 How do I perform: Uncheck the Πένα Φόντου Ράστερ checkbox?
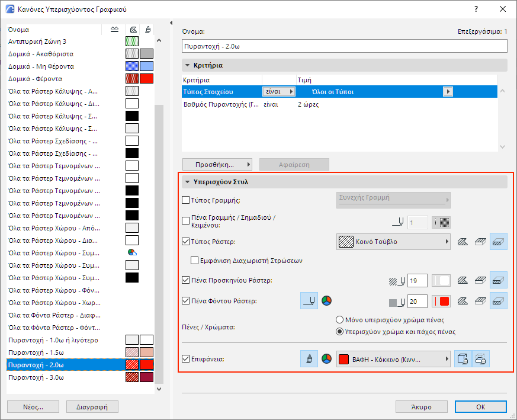185,301
